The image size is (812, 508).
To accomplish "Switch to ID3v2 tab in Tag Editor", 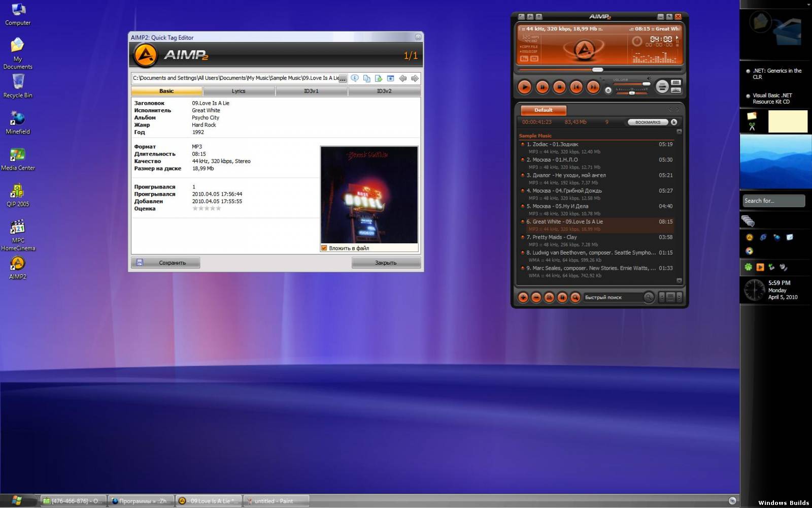I will point(384,91).
